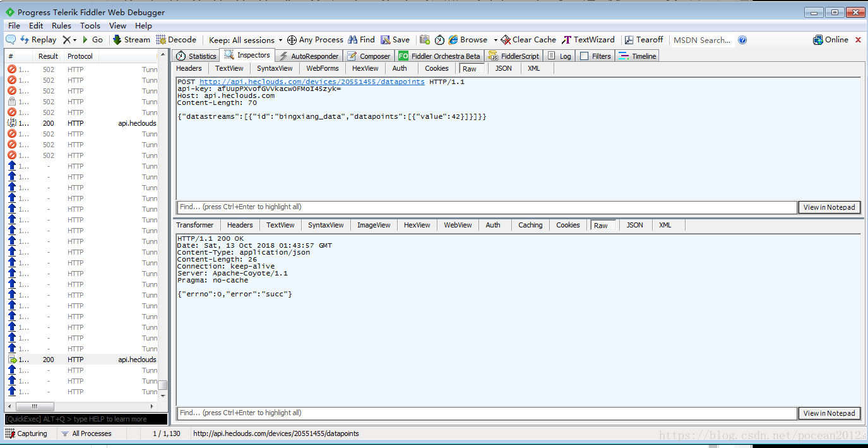Select the JSON session row with api.heclouds

click(x=81, y=123)
